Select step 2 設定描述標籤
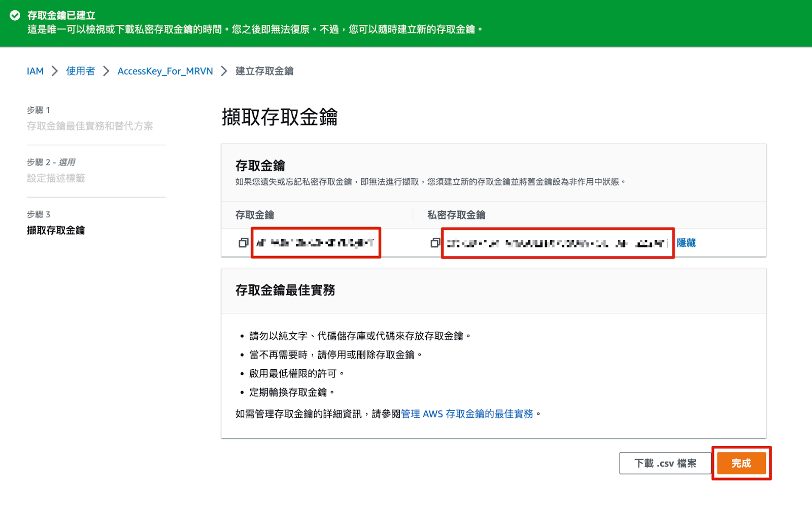 pos(56,178)
